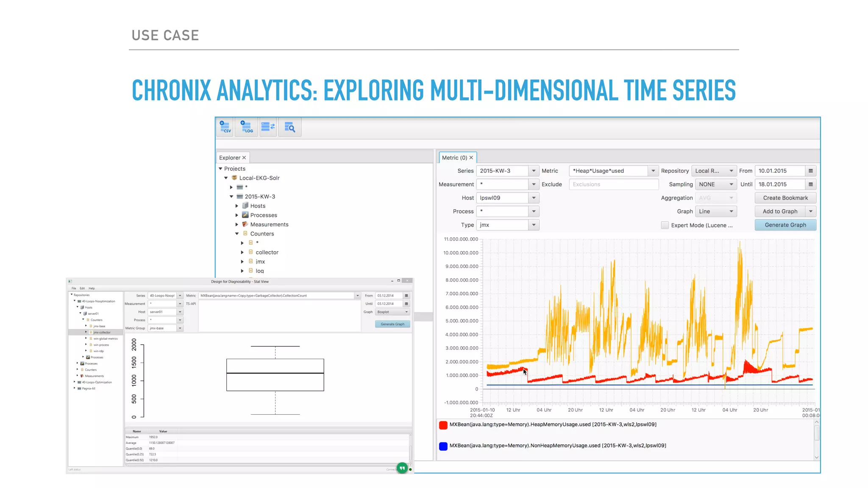Click the Local-EKG-Solr project box icon
The height and width of the screenshot is (488, 868).
click(234, 178)
